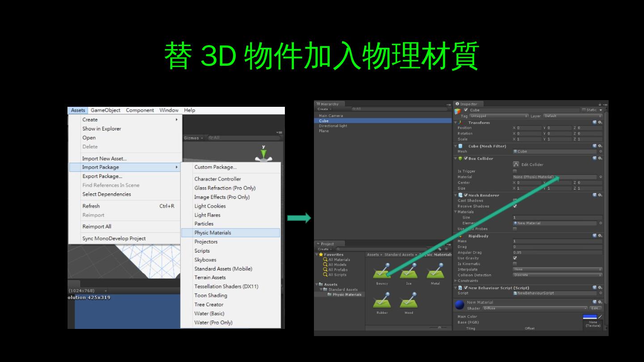The height and width of the screenshot is (362, 644).
Task: Enable the Is Trigger checkbox
Action: (x=515, y=171)
